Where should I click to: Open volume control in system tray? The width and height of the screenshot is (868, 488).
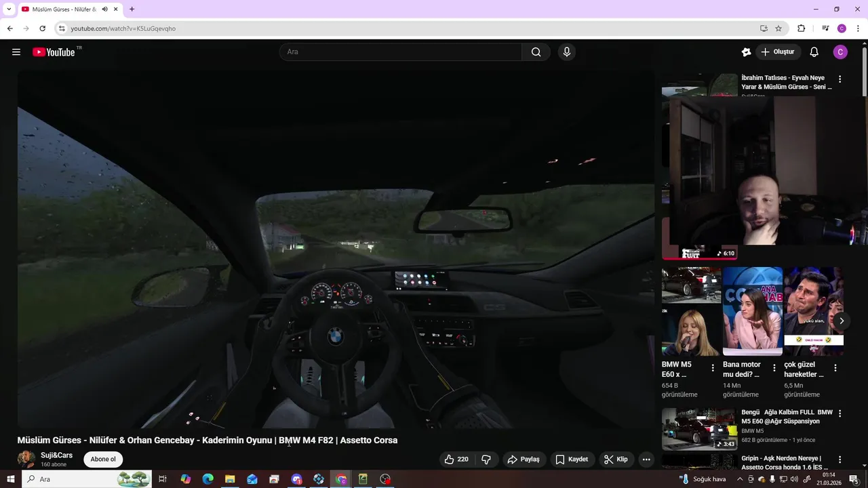tap(794, 479)
